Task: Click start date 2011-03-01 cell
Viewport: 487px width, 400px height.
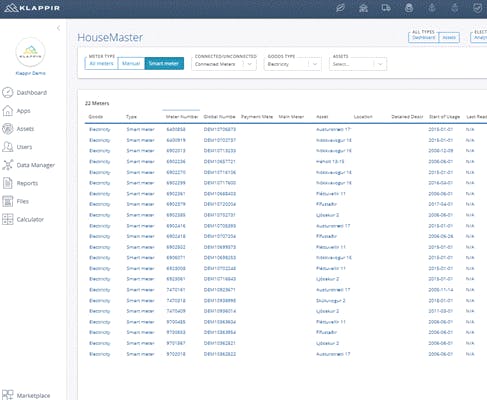Action: click(x=440, y=311)
